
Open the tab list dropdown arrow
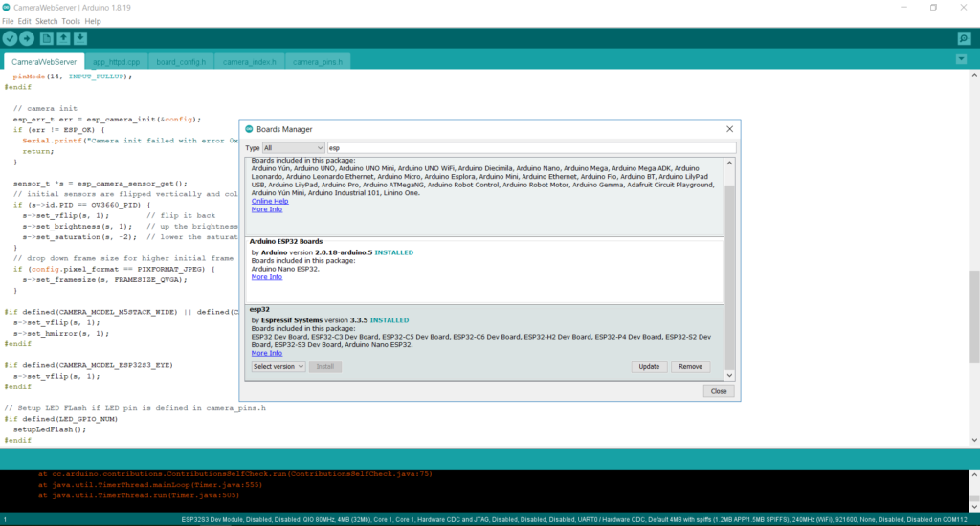[x=962, y=60]
